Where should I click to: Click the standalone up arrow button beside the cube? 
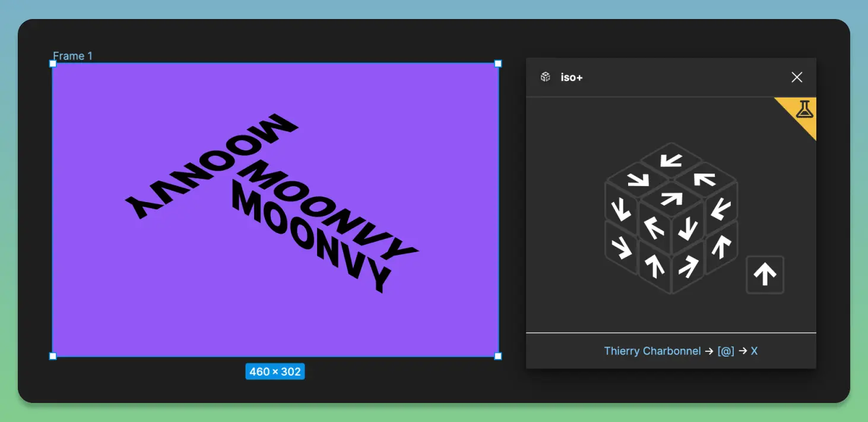(765, 275)
